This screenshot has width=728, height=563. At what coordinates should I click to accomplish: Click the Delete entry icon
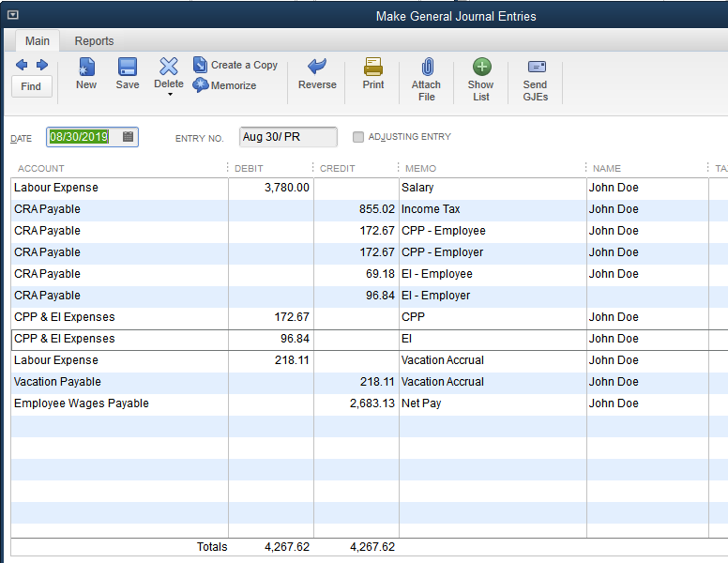169,67
